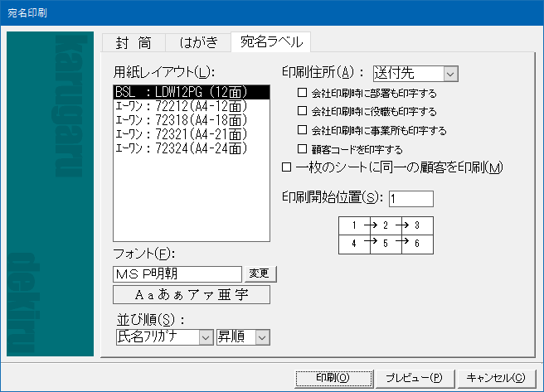Image resolution: width=544 pixels, height=392 pixels.
Task: Open the 印刷住所 dropdown
Action: [x=450, y=74]
